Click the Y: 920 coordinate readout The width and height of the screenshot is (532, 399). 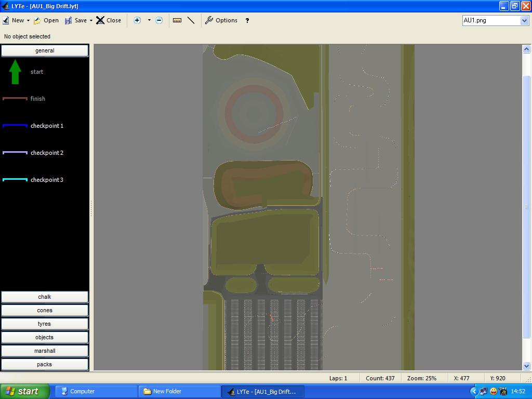(498, 378)
